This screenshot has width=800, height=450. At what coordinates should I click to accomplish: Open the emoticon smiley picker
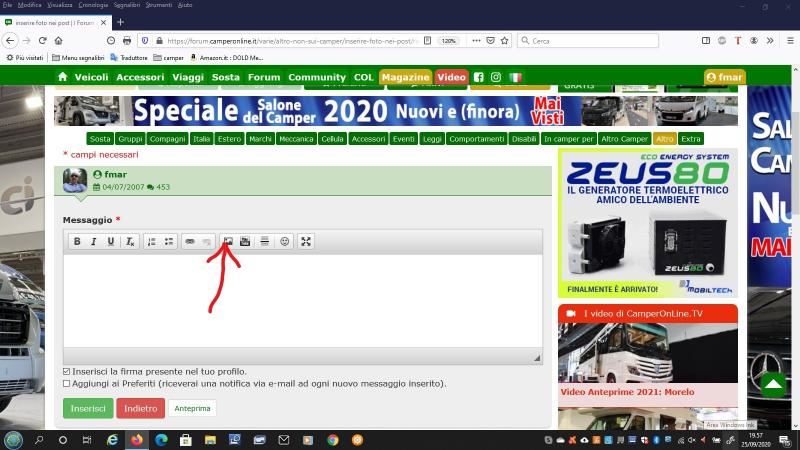285,241
